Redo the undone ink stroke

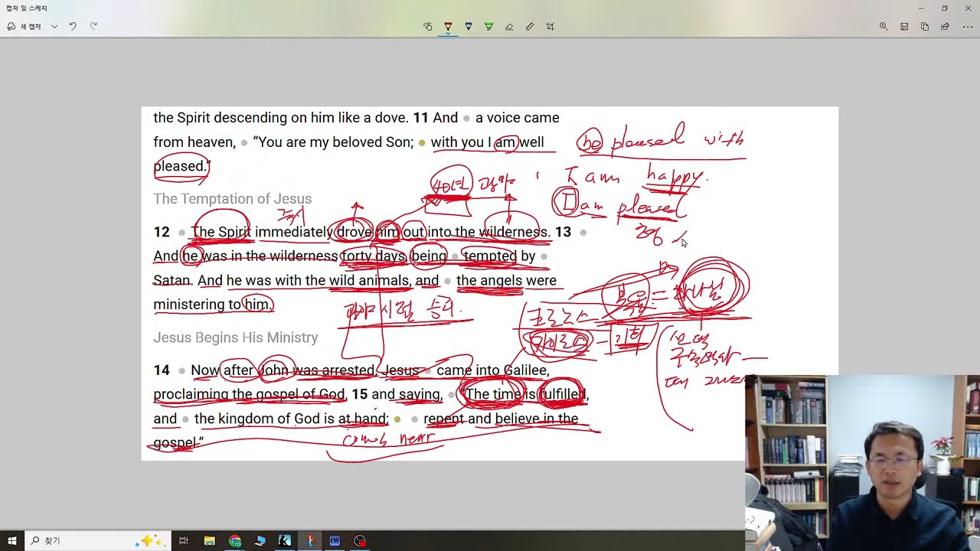pos(93,26)
